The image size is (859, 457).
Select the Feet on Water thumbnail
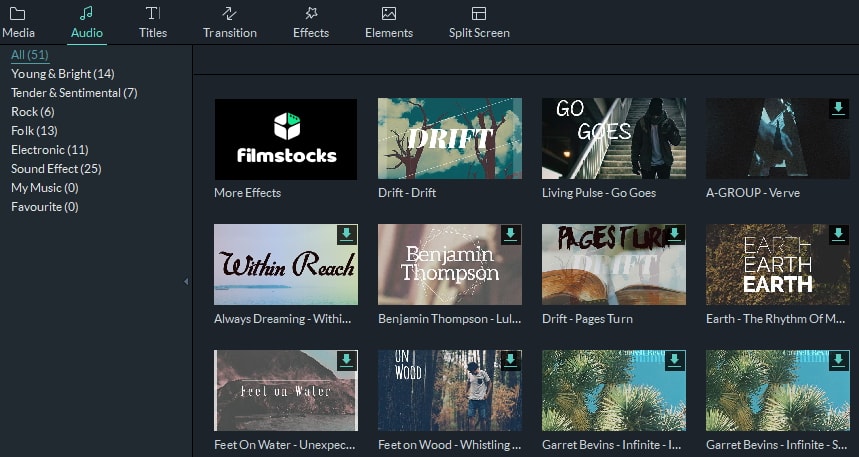[285, 391]
